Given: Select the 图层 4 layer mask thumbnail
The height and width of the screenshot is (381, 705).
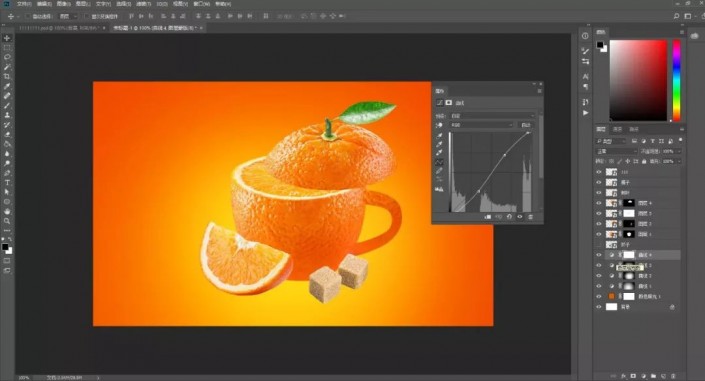Looking at the screenshot, I should coord(629,203).
